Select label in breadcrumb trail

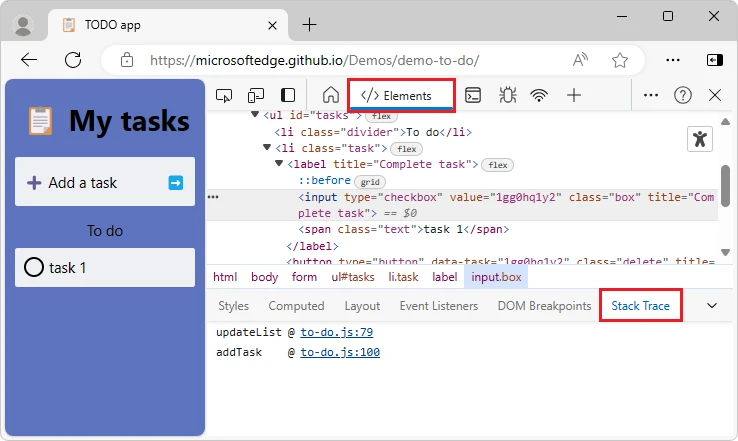tap(444, 277)
